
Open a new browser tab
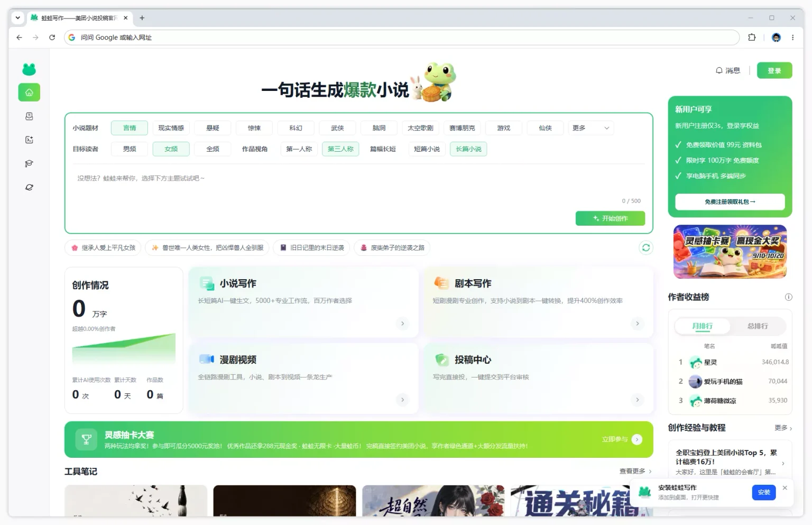142,18
